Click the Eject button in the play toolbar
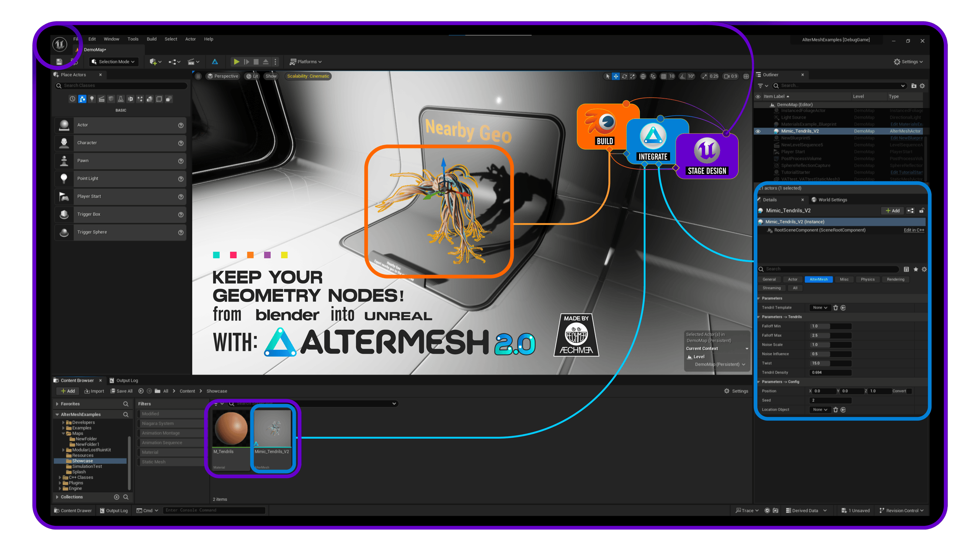This screenshot has width=980, height=551. coord(266,62)
